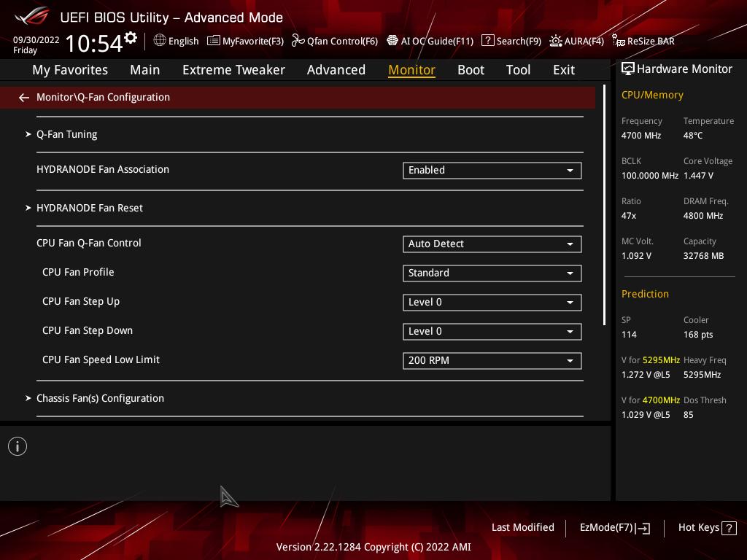The width and height of the screenshot is (747, 560).
Task: Click the ROG logo
Action: pyautogui.click(x=32, y=16)
